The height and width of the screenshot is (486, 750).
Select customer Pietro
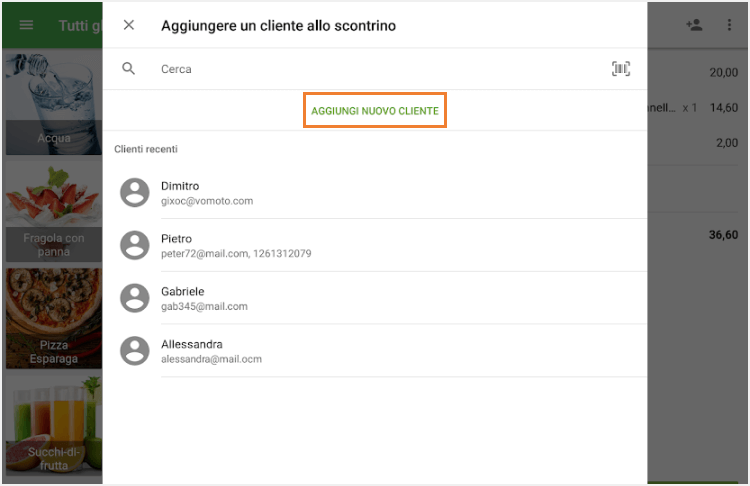(x=375, y=245)
